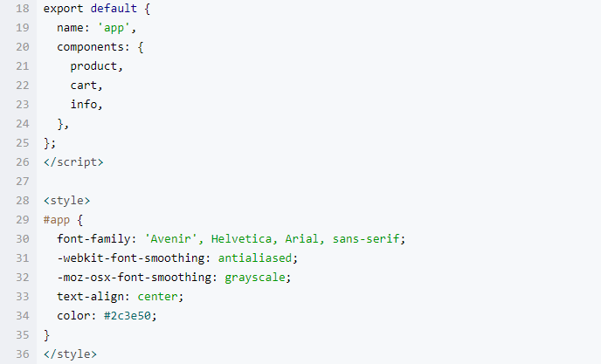
Task: Click the text-align 'center' value
Action: (158, 296)
